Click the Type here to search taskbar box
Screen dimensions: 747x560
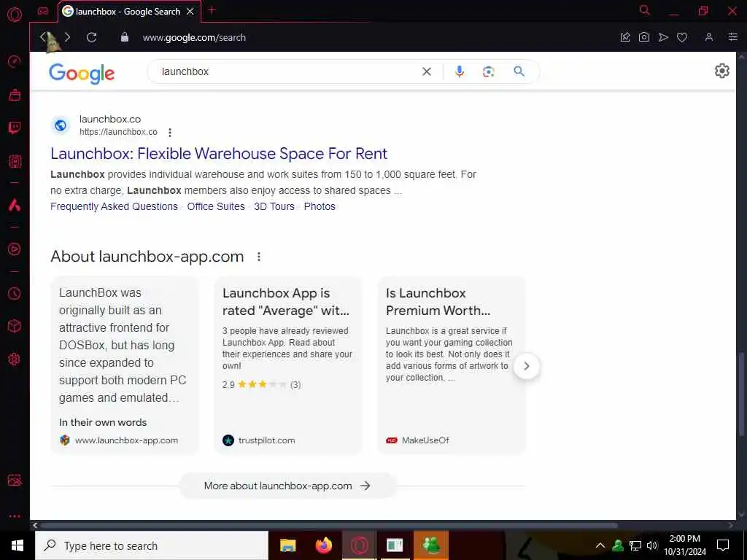tap(152, 545)
